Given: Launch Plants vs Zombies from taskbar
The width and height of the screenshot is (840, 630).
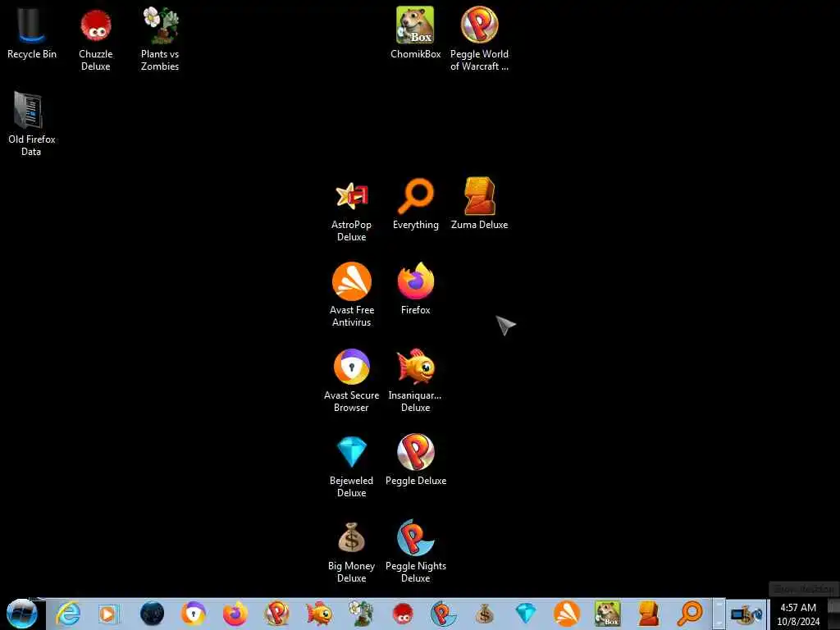Looking at the screenshot, I should point(361,614).
